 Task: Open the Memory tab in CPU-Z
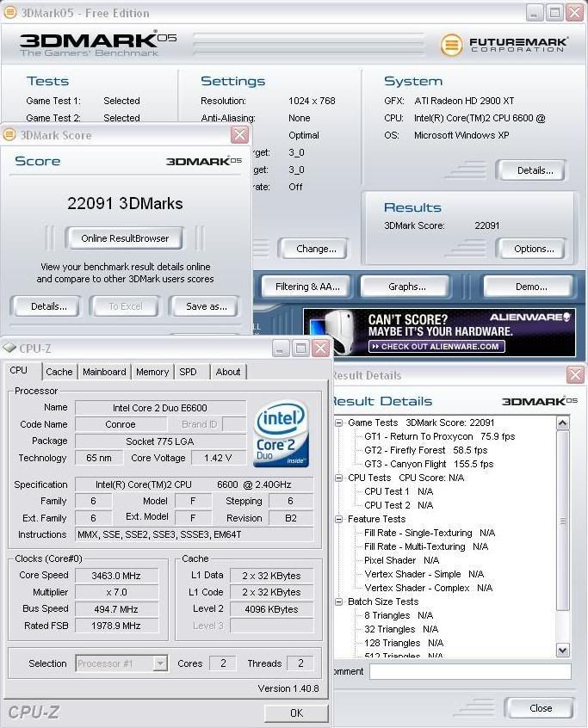pos(152,372)
